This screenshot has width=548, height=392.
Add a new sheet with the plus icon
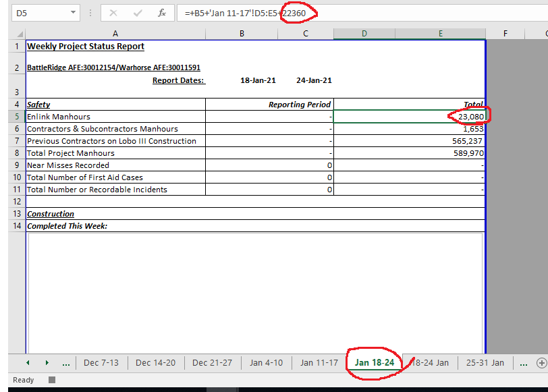[x=541, y=363]
